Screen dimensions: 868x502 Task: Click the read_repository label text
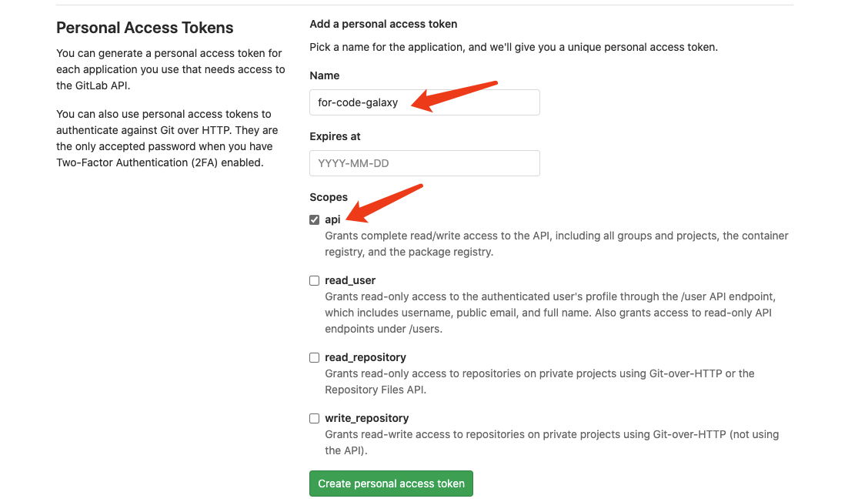pos(366,357)
